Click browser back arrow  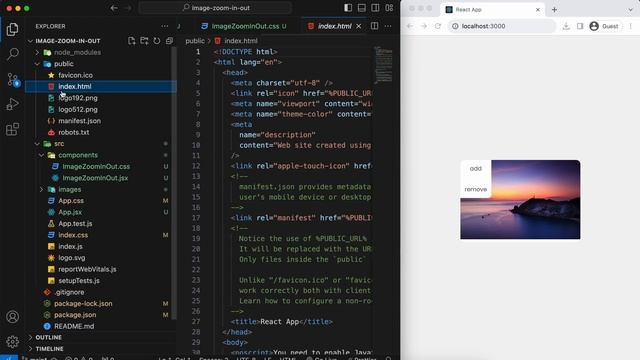point(410,26)
